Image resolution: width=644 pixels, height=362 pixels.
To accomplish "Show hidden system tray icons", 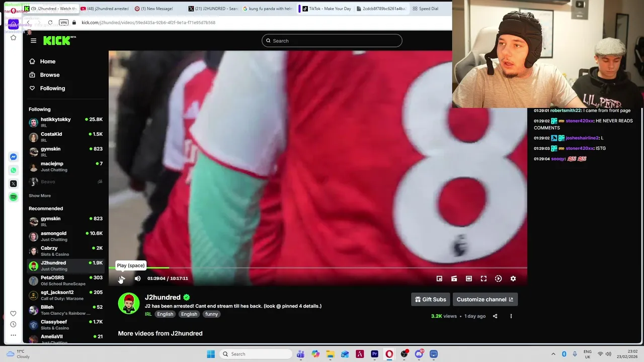I will (x=553, y=354).
